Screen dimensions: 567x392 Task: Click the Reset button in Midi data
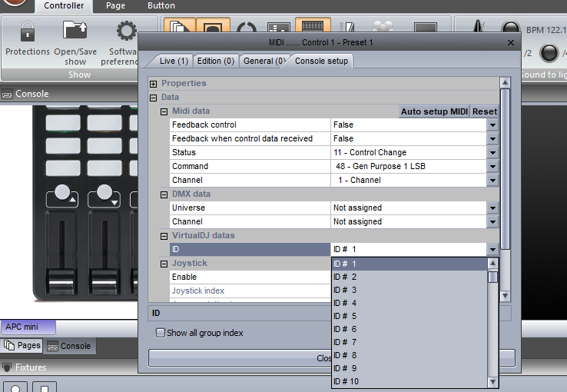[x=484, y=111]
